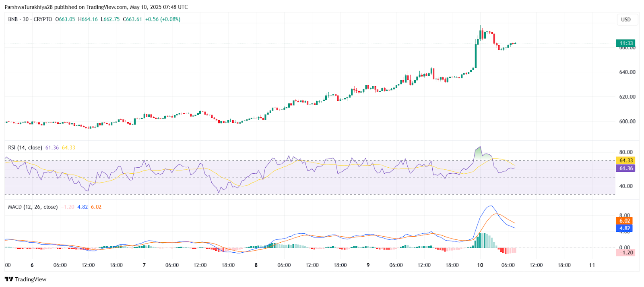Select the MACD (12, 26, close) legend
The image size is (644, 287).
[33, 207]
